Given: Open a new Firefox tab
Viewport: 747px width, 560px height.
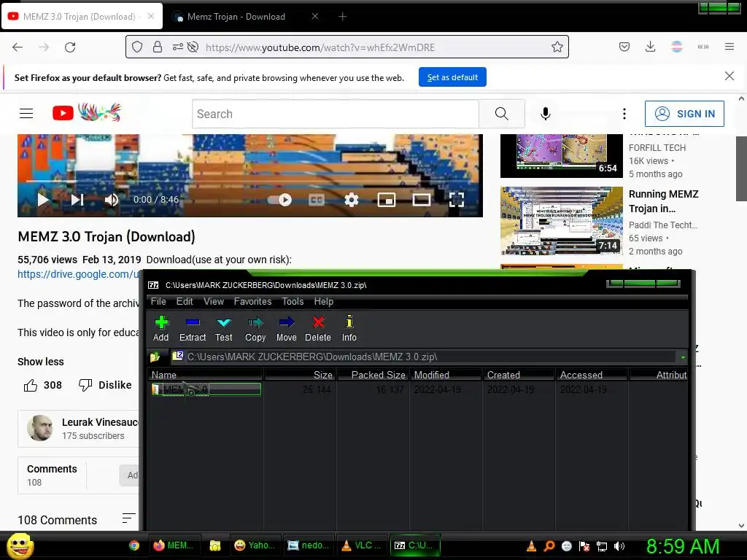Looking at the screenshot, I should (342, 17).
